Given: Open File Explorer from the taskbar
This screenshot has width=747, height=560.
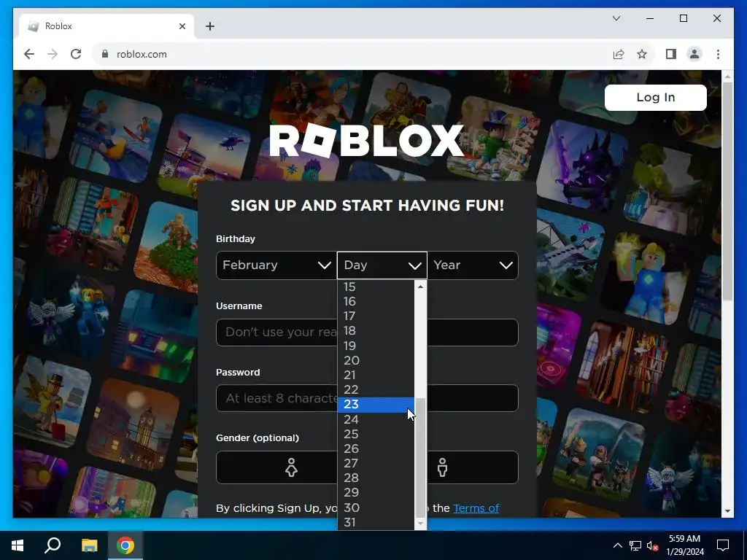Looking at the screenshot, I should [x=89, y=545].
